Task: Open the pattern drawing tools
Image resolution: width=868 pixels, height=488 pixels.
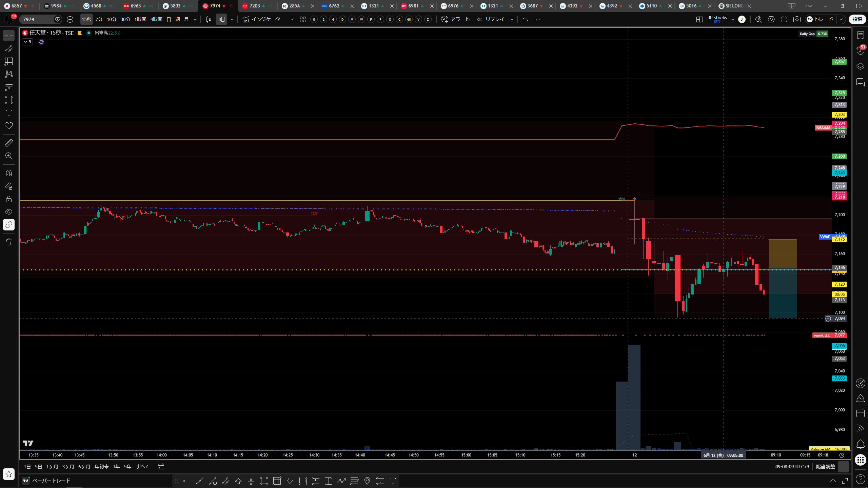Action: tap(9, 74)
